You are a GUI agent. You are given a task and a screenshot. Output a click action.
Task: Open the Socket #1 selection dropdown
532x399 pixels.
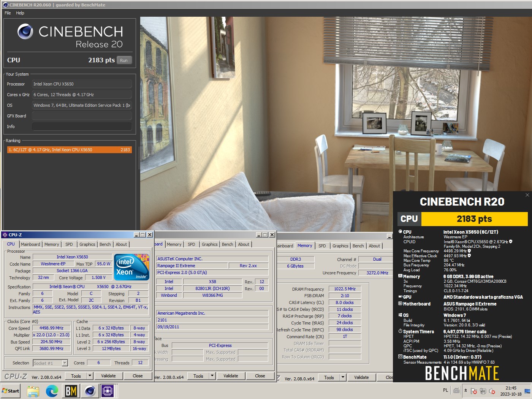[65, 363]
